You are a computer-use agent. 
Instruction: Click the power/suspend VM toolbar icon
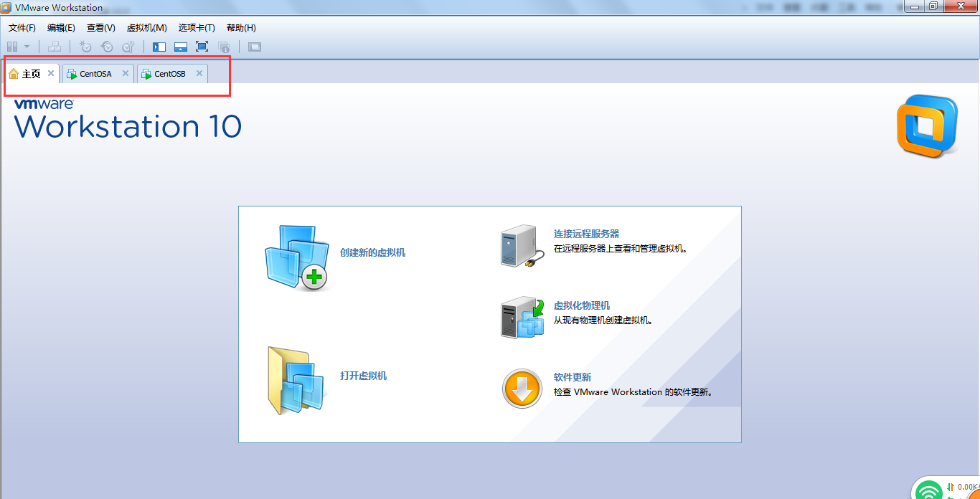[x=12, y=47]
